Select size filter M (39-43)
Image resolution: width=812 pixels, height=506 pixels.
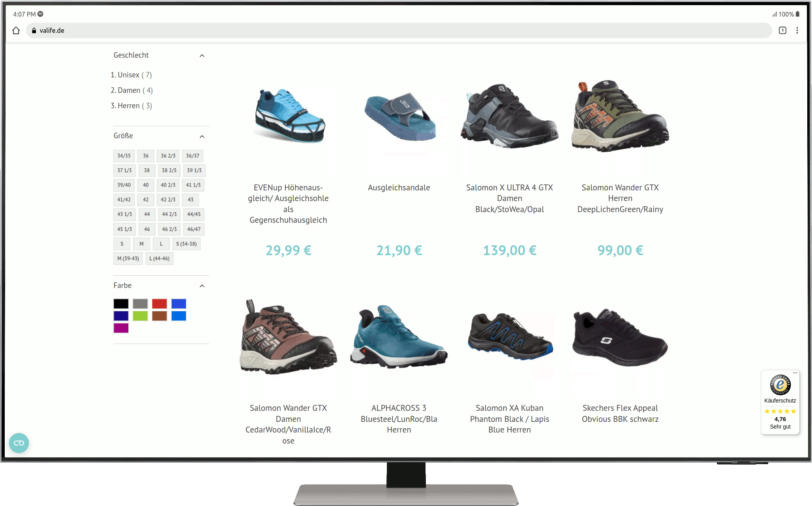click(x=128, y=258)
